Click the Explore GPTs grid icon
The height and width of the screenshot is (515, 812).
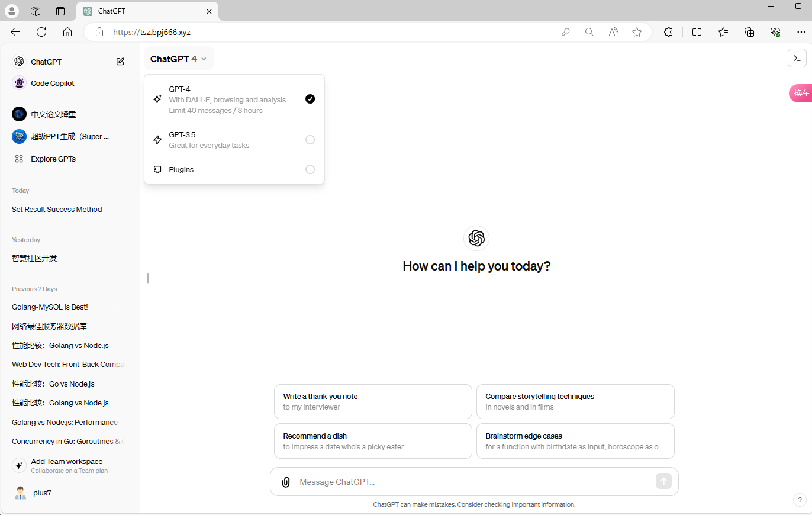tap(19, 159)
